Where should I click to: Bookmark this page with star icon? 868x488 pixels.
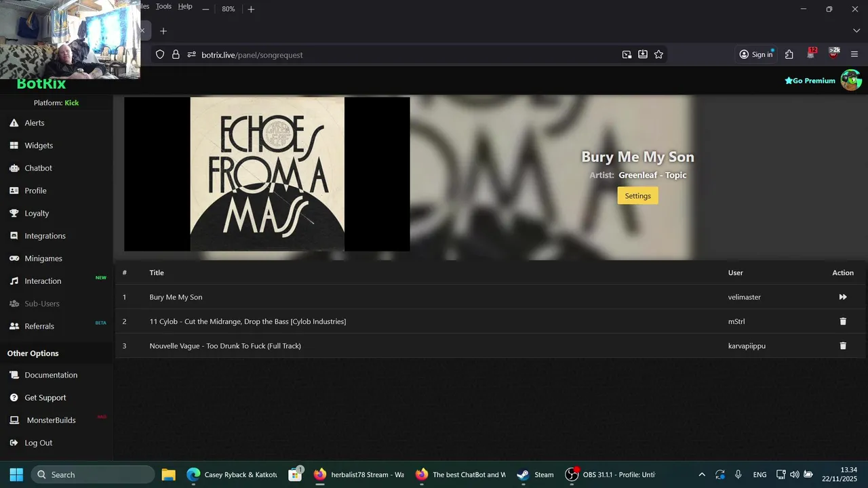[658, 54]
